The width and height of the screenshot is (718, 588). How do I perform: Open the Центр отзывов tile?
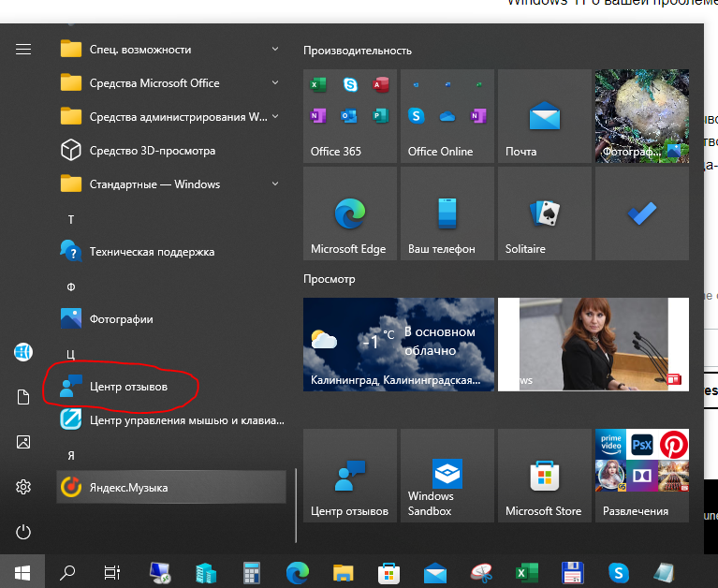[350, 476]
